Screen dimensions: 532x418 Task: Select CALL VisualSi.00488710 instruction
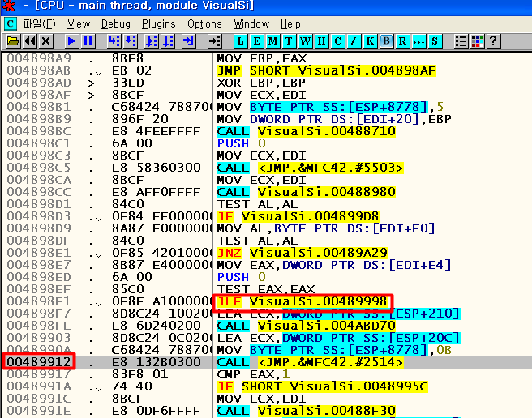pyautogui.click(x=306, y=131)
